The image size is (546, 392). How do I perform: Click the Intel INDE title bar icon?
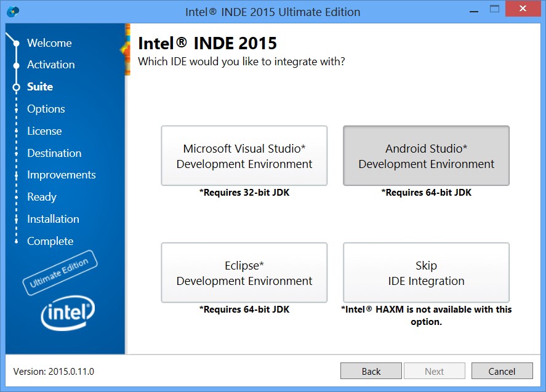13,12
